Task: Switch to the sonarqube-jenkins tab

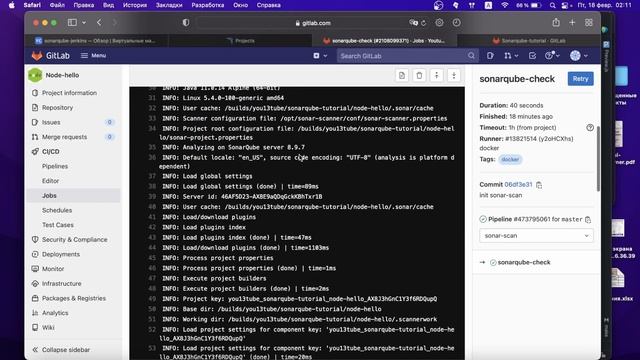Action: (97, 40)
